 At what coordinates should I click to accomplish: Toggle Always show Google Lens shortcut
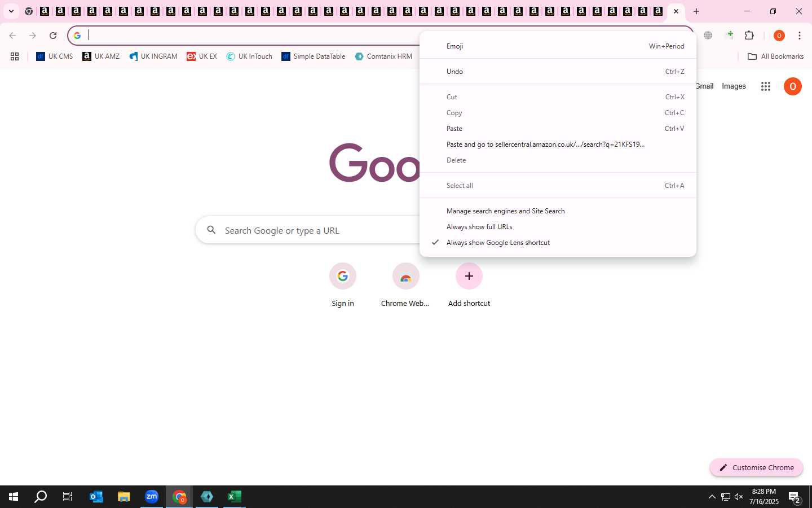click(x=558, y=243)
